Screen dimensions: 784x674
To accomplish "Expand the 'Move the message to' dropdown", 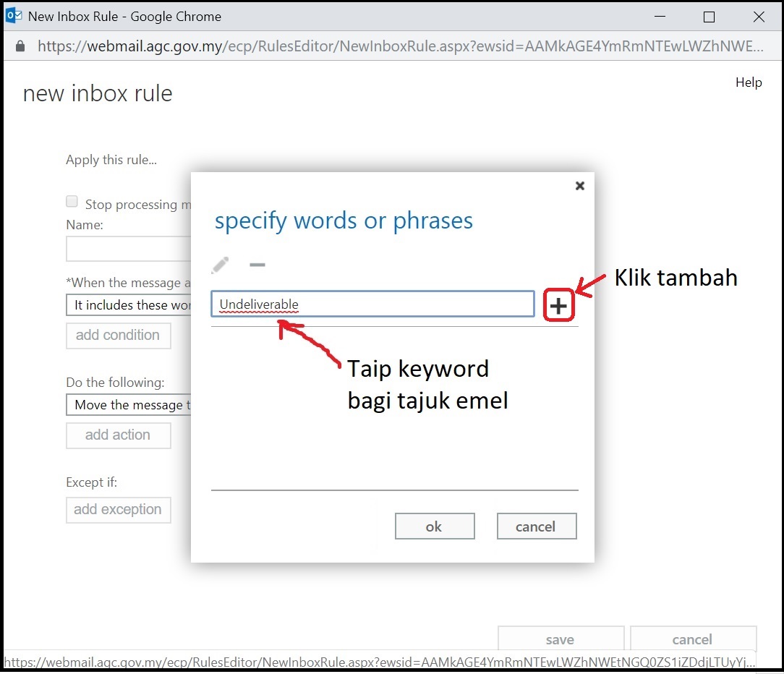I will [x=129, y=405].
